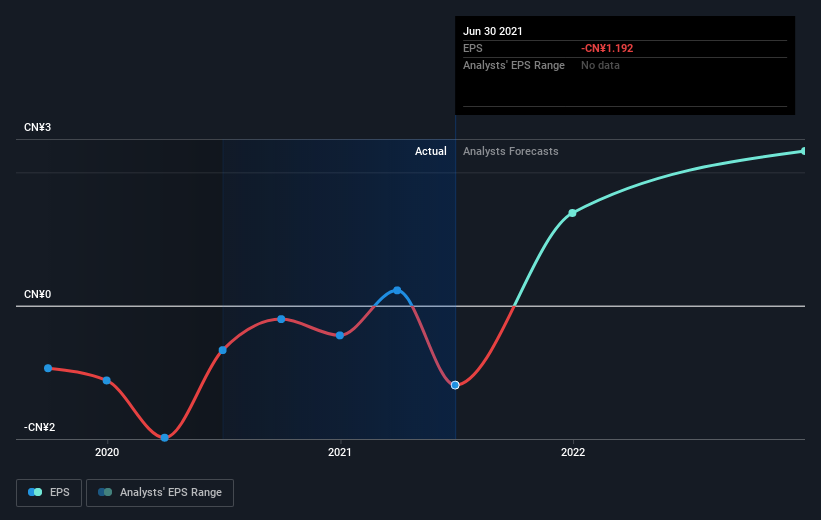Viewport: 821px width, 520px height.
Task: Select the highlighted Jun 30 2021 data point
Action: (455, 385)
